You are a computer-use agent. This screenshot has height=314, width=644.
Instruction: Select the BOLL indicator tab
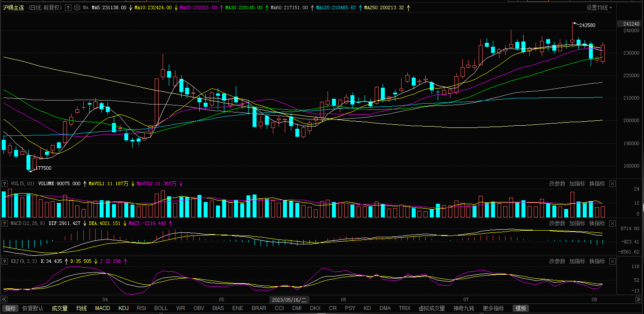pos(161,308)
